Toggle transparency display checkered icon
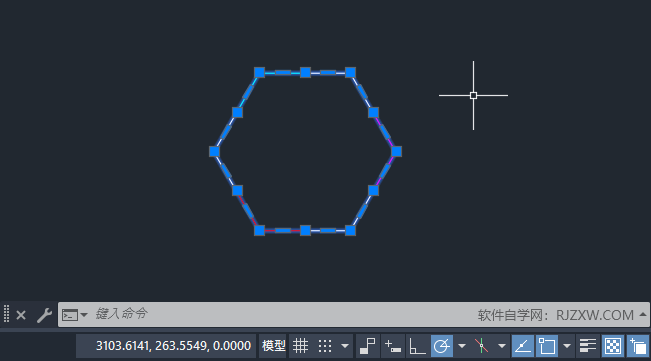This screenshot has width=651, height=361. [613, 346]
